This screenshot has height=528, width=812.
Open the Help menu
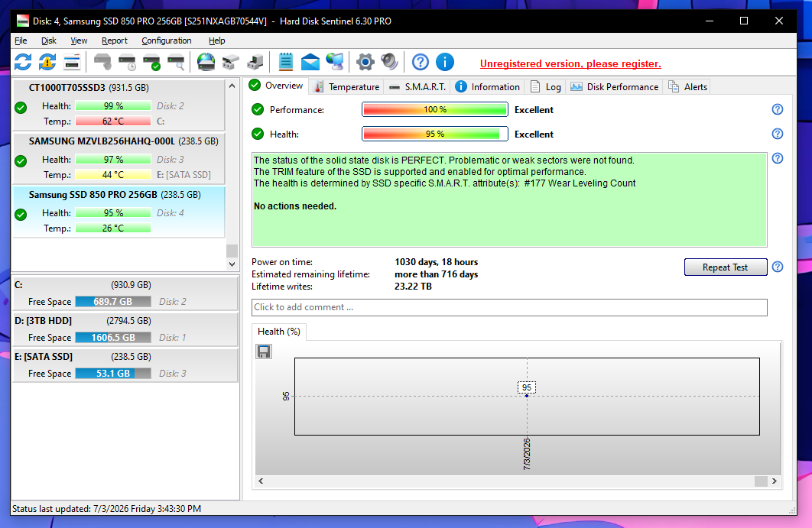(x=216, y=40)
